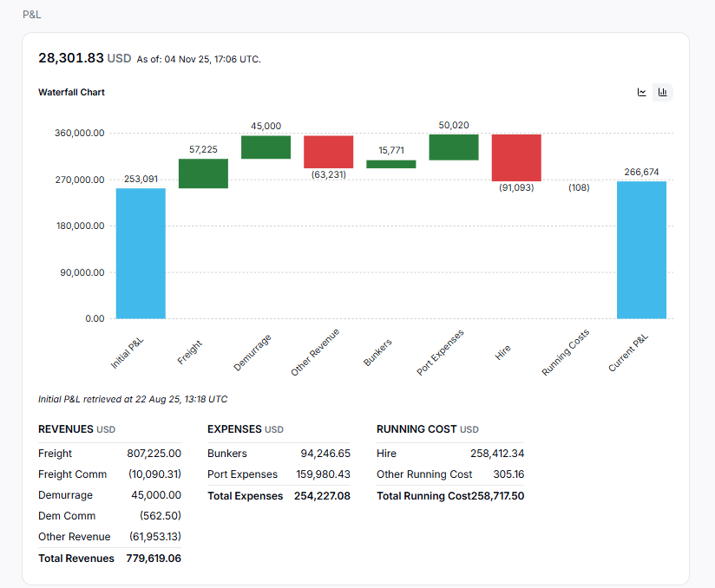Screen dimensions: 715x588
Task: Click the Current P&L axis label
Action: point(628,353)
